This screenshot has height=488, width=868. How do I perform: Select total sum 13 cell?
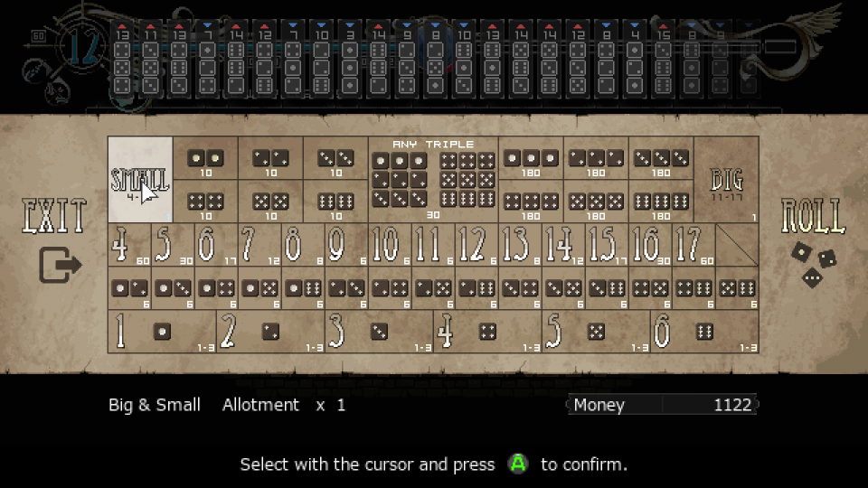click(519, 244)
